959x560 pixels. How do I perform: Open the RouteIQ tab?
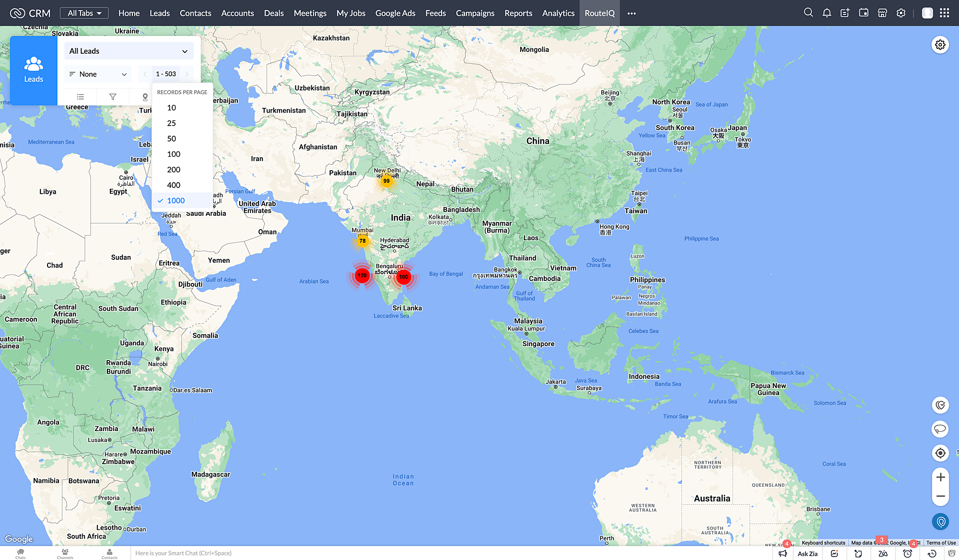[x=599, y=13]
